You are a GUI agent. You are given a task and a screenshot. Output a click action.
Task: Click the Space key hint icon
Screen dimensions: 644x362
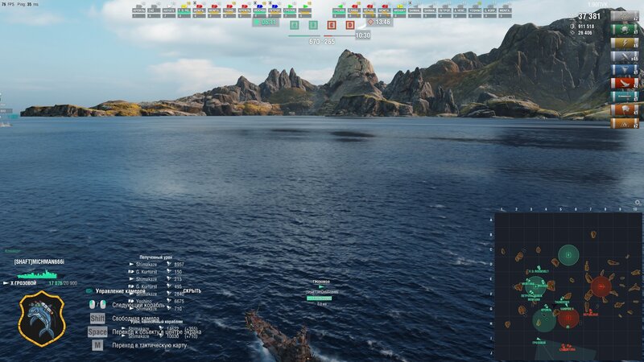pyautogui.click(x=97, y=331)
